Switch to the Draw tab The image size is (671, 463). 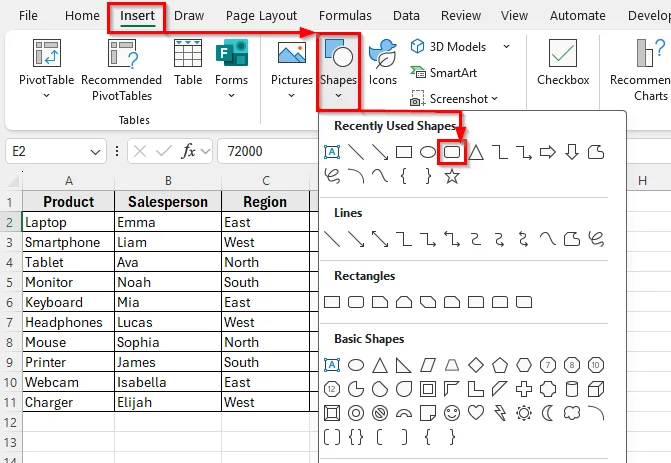point(189,16)
